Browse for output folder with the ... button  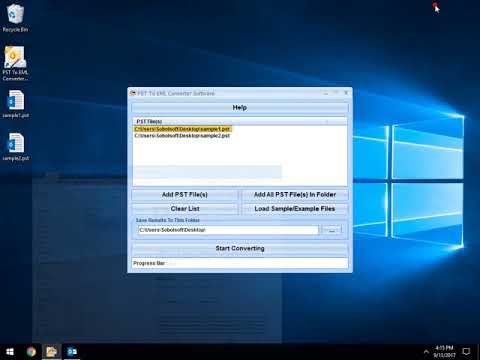tap(332, 230)
